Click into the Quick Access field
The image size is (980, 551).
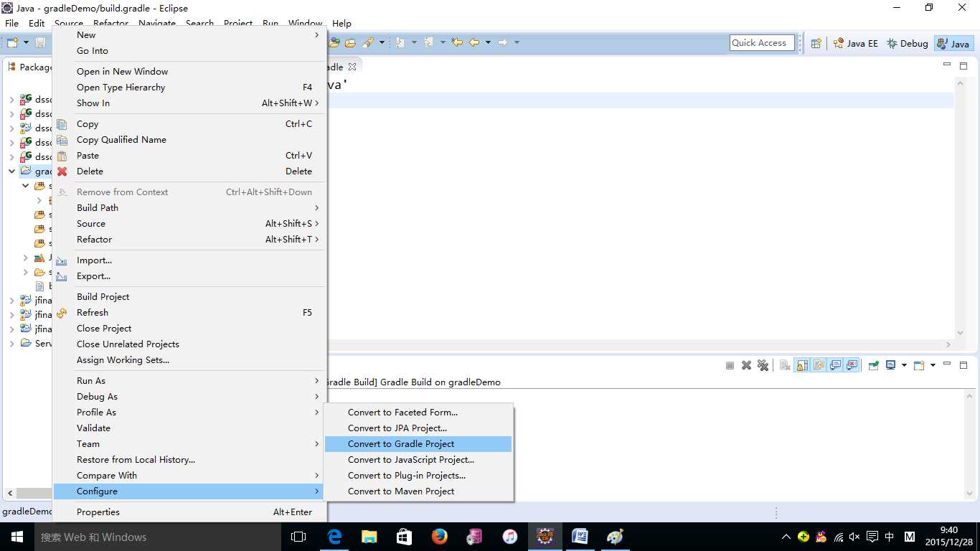762,43
